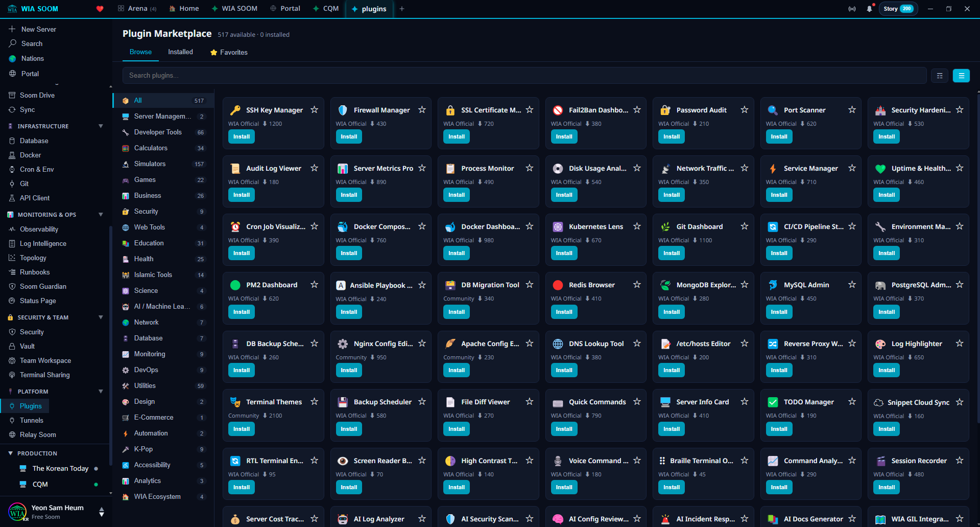Open the Topology view

point(33,258)
